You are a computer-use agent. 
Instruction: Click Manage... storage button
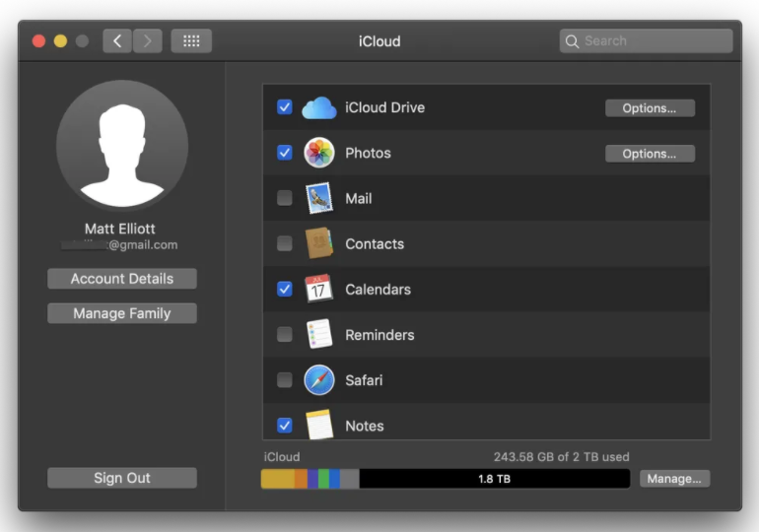click(x=674, y=479)
